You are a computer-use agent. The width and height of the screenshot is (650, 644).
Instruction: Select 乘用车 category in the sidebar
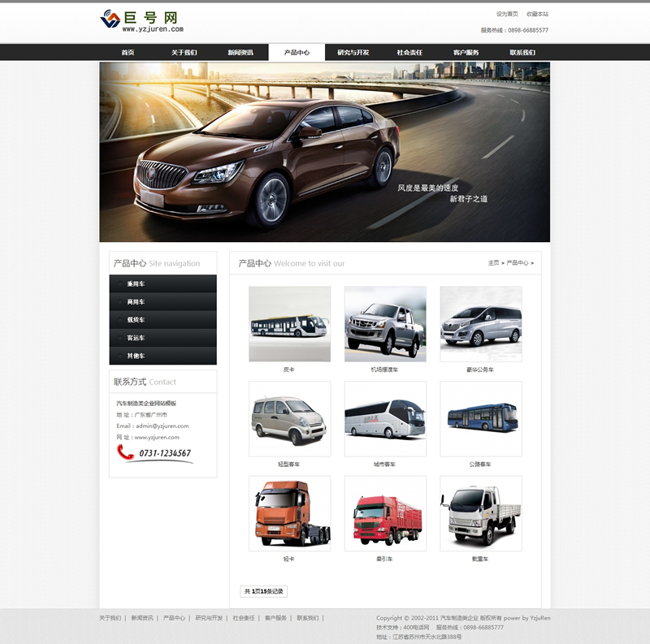point(136,284)
